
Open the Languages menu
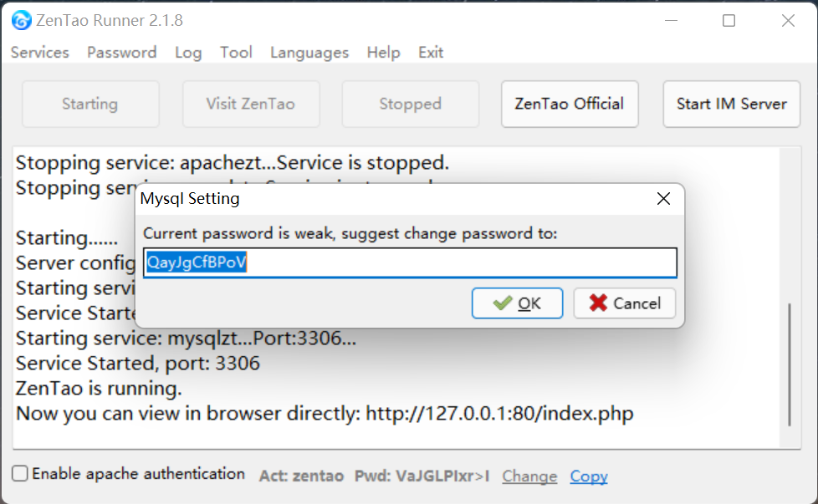(x=309, y=52)
